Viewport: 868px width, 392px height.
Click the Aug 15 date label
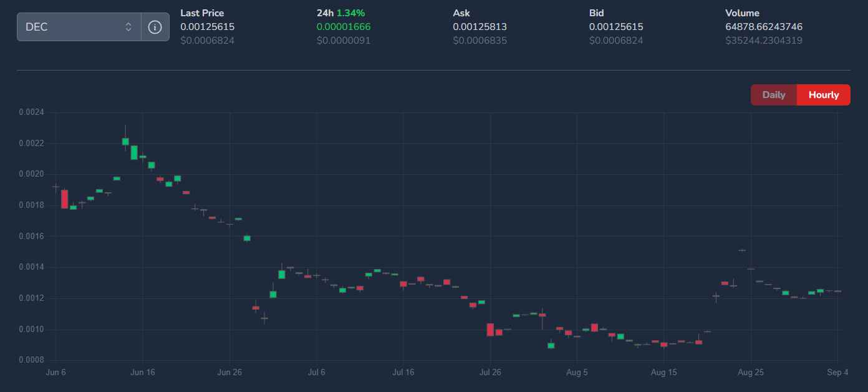point(663,373)
